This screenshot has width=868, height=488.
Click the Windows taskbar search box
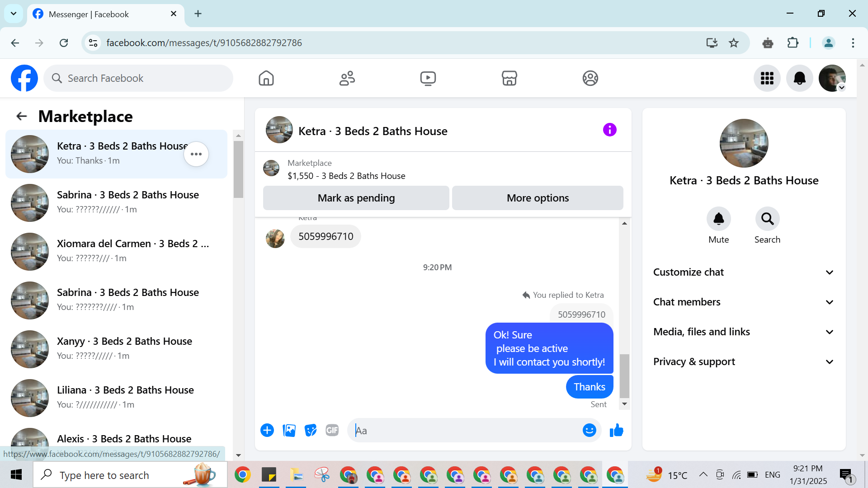[130, 475]
